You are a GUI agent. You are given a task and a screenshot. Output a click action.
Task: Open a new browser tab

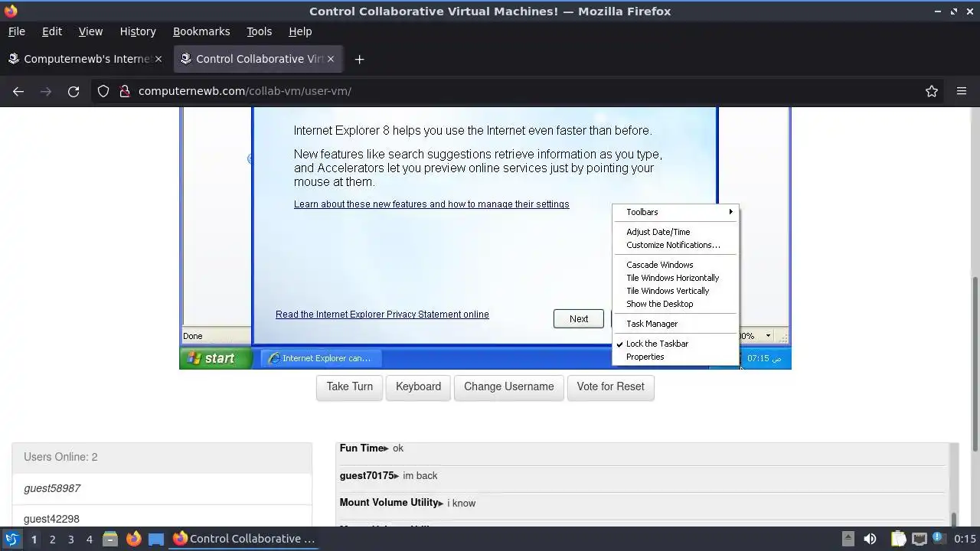tap(359, 59)
